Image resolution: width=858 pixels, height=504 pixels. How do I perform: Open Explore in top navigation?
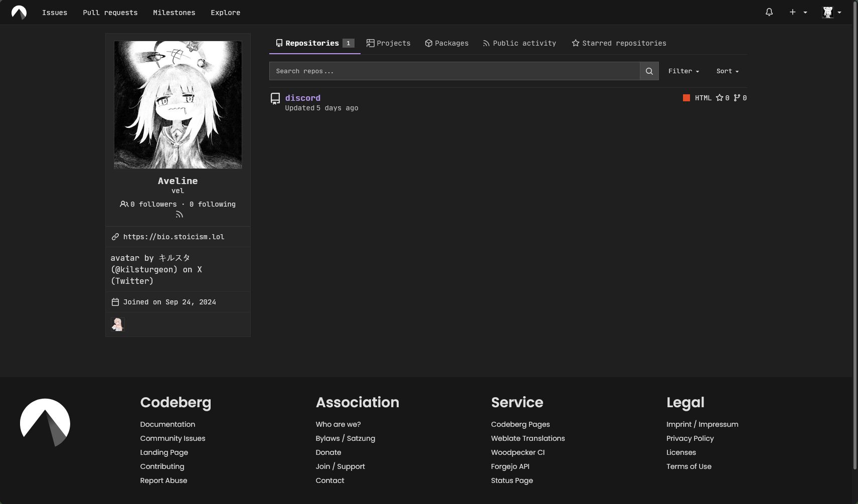226,13
